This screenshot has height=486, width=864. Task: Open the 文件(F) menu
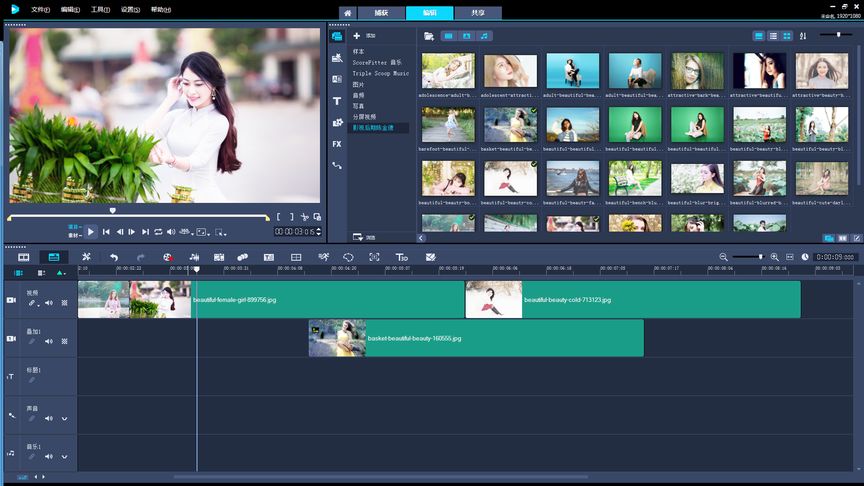(40, 9)
